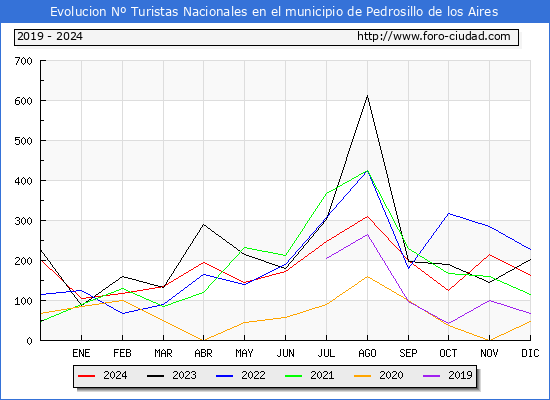Screen dimensions: 550x400
Task: Click the 2020 orange line zero point at ABR
Action: (x=203, y=340)
